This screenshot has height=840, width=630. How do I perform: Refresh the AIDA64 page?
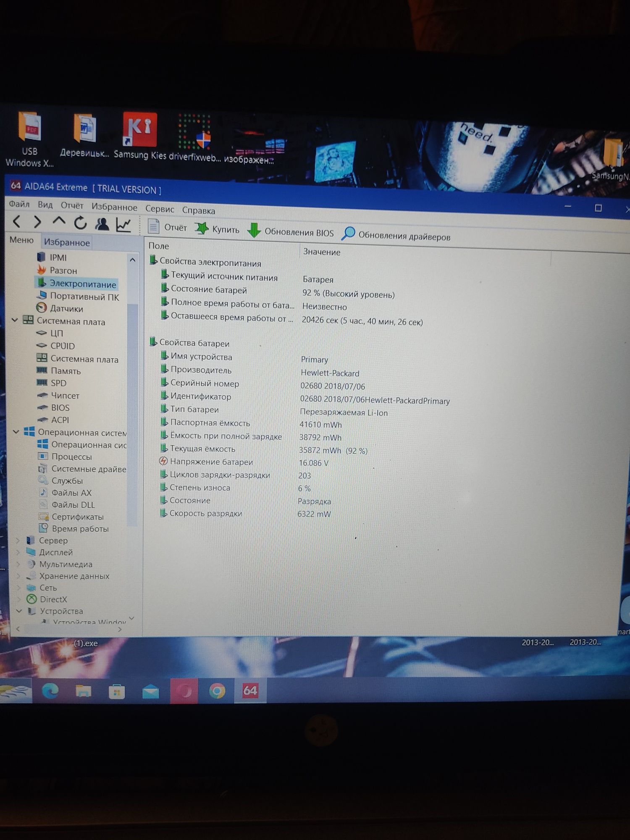80,223
